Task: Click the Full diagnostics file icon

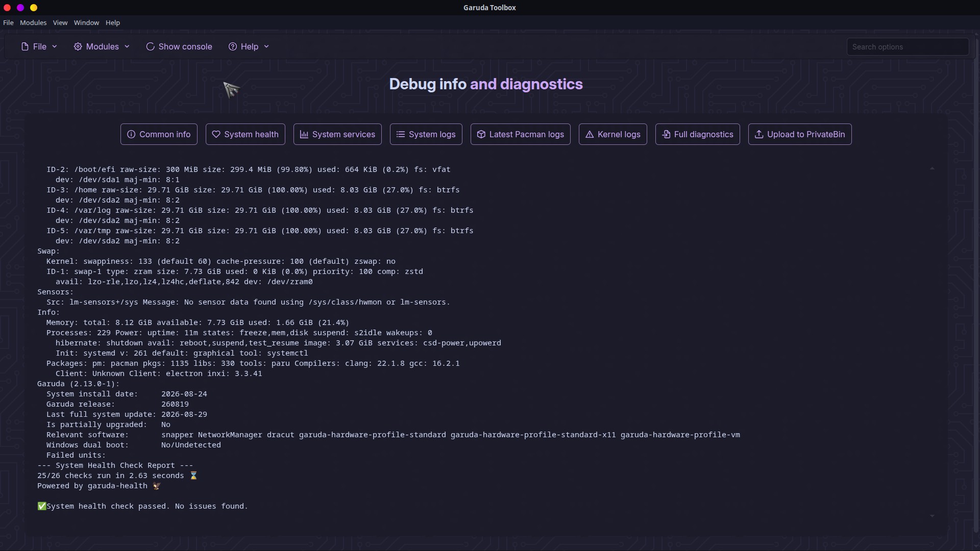Action: (x=666, y=134)
